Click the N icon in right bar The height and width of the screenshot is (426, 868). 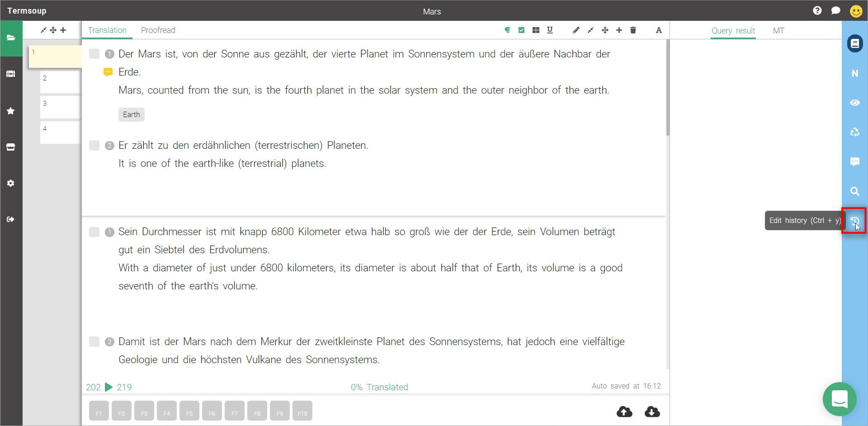click(x=855, y=73)
